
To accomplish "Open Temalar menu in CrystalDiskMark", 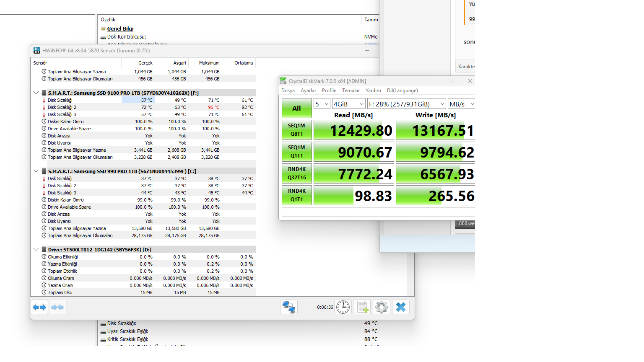I will [351, 90].
